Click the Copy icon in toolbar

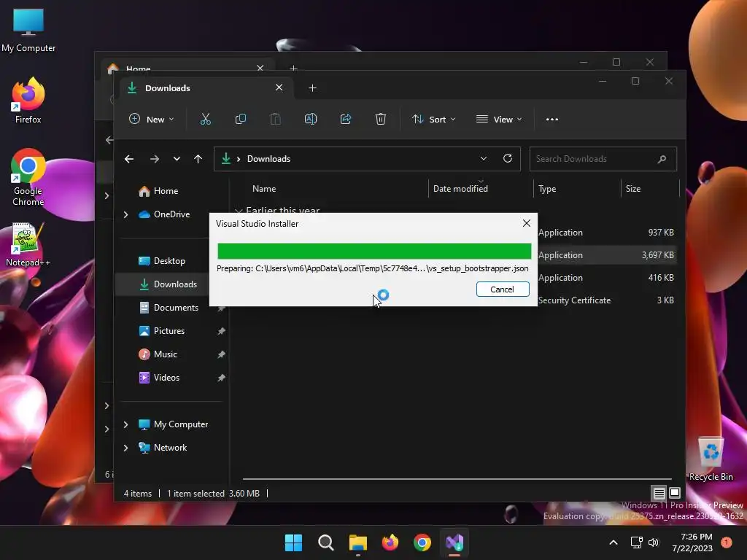[x=241, y=119]
